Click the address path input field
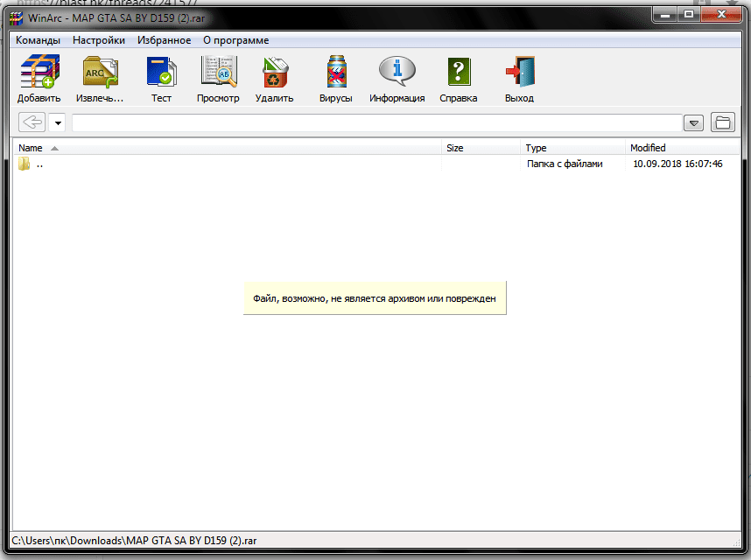751x560 pixels. pyautogui.click(x=377, y=123)
